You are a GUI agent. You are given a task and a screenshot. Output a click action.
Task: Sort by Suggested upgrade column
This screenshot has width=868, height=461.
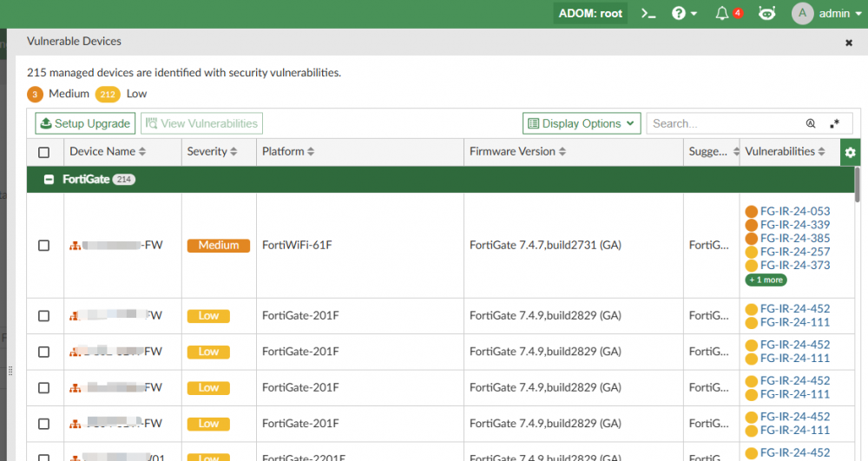(713, 152)
